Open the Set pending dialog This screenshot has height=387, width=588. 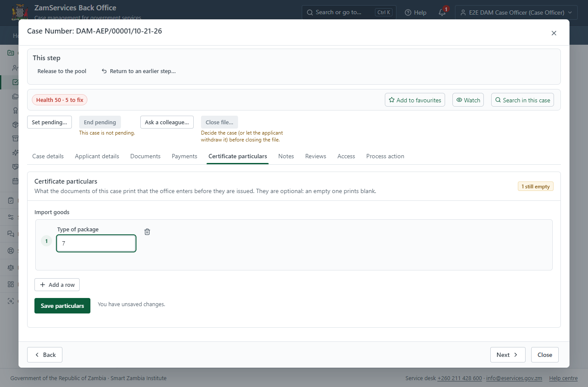tap(50, 122)
